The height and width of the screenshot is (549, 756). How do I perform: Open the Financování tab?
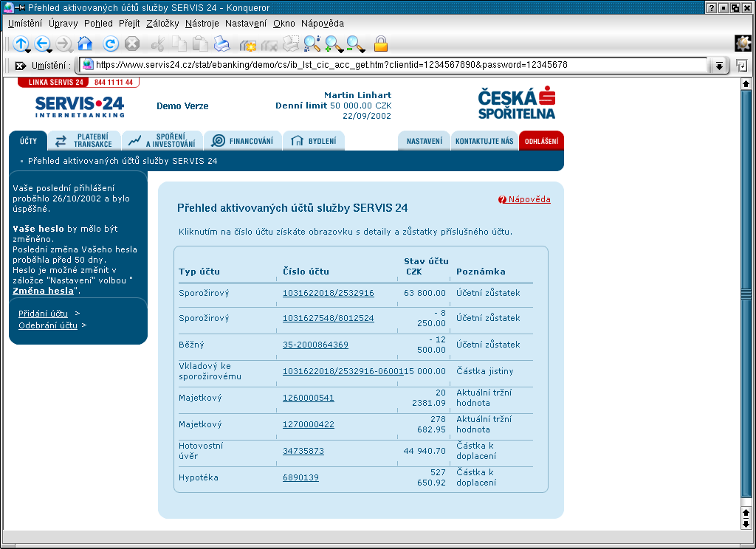[243, 141]
